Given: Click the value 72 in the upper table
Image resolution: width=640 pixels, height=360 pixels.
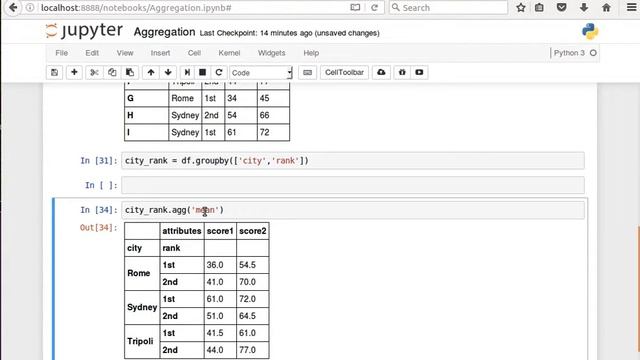Looking at the screenshot, I should [x=264, y=132].
